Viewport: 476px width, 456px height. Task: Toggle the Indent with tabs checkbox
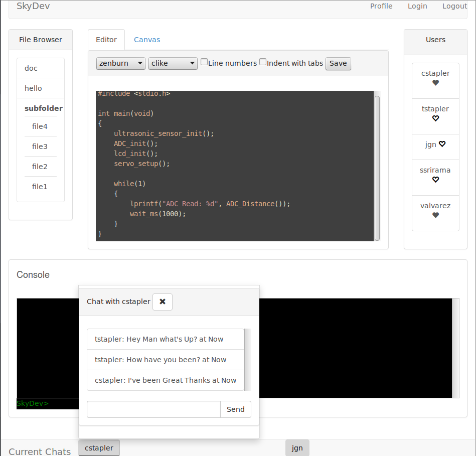tap(263, 62)
